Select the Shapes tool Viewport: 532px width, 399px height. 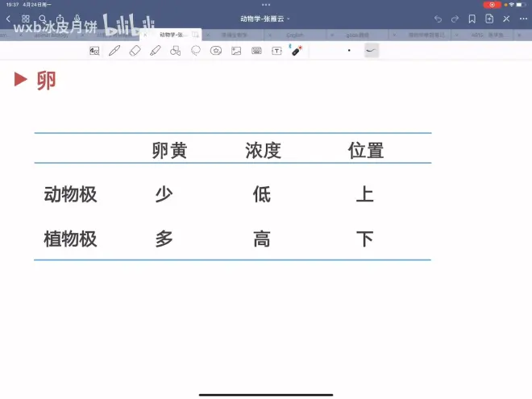tap(175, 51)
